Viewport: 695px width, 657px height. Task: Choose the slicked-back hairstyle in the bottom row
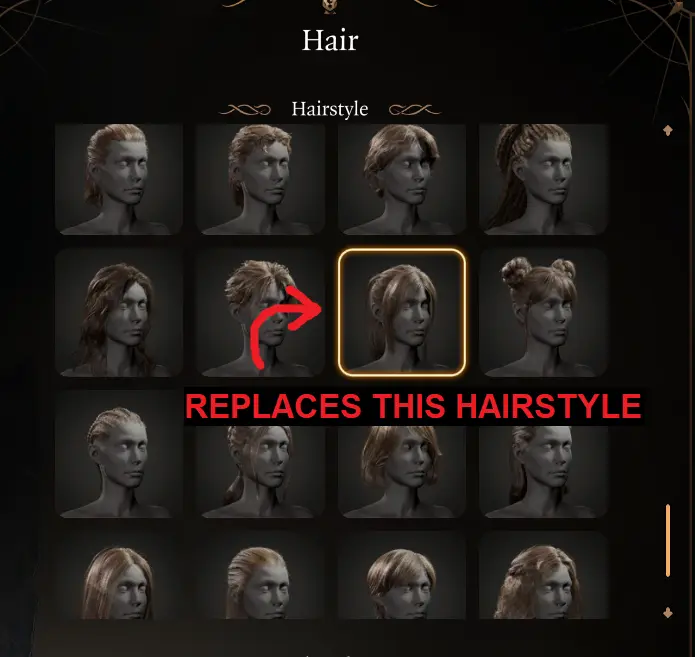coord(261,575)
